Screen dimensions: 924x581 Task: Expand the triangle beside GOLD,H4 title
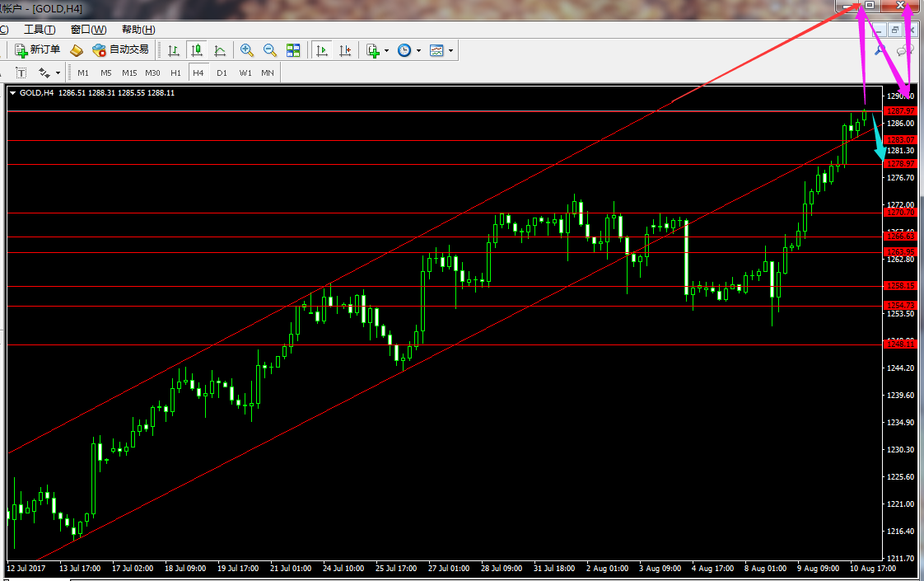pos(12,93)
